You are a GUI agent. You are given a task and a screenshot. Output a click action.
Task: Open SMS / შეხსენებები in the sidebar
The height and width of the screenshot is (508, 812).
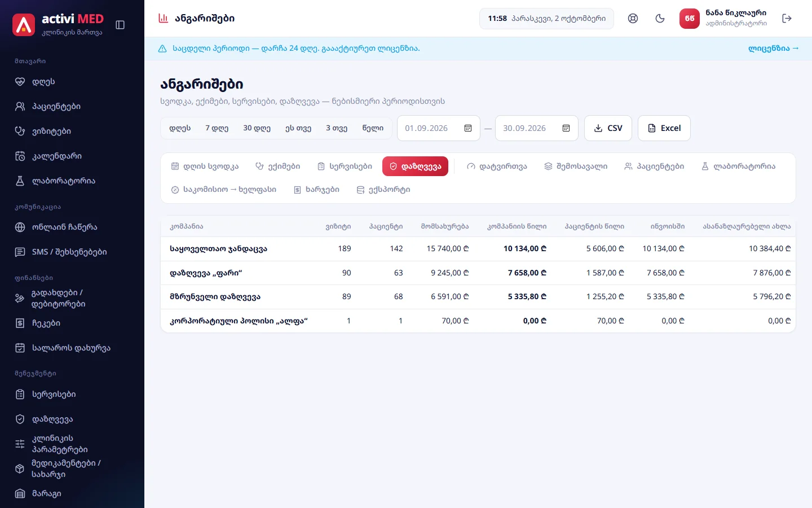pos(72,252)
